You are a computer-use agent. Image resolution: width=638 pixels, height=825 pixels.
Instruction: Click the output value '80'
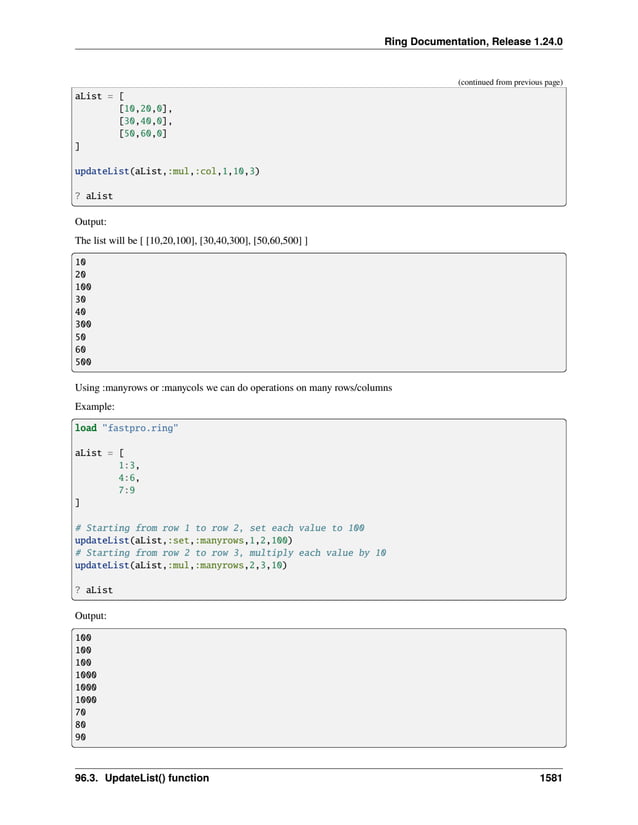[x=80, y=725]
